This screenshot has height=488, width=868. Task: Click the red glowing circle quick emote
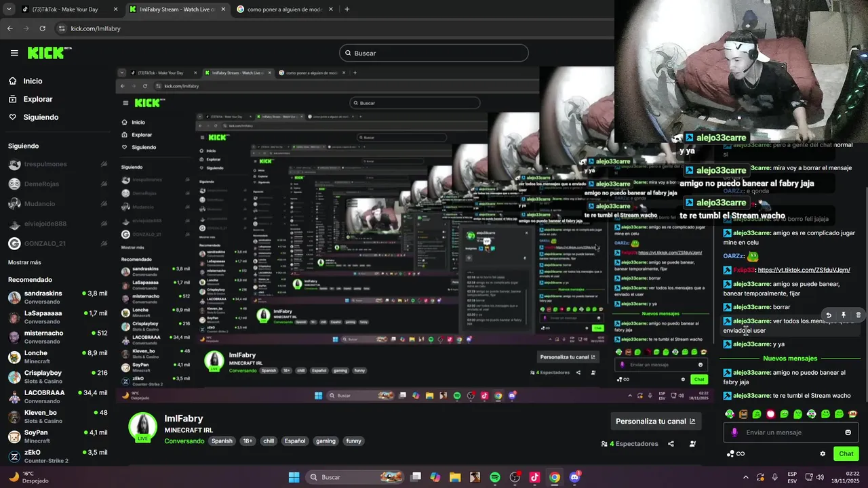(x=770, y=414)
